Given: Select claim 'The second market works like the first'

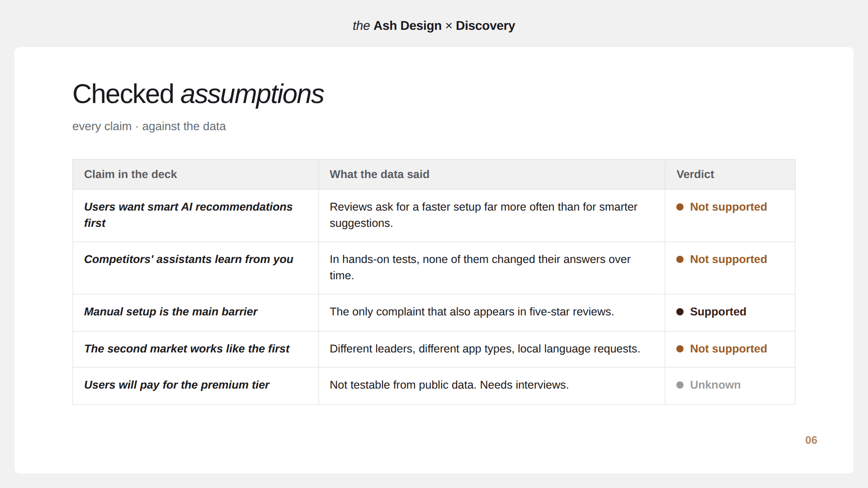Looking at the screenshot, I should click(186, 349).
